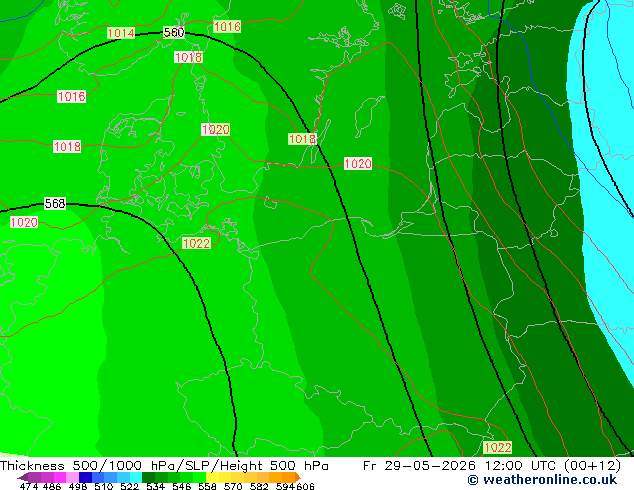This screenshot has height=490, width=634.
Task: Click the legend value 606
Action: pyautogui.click(x=305, y=486)
